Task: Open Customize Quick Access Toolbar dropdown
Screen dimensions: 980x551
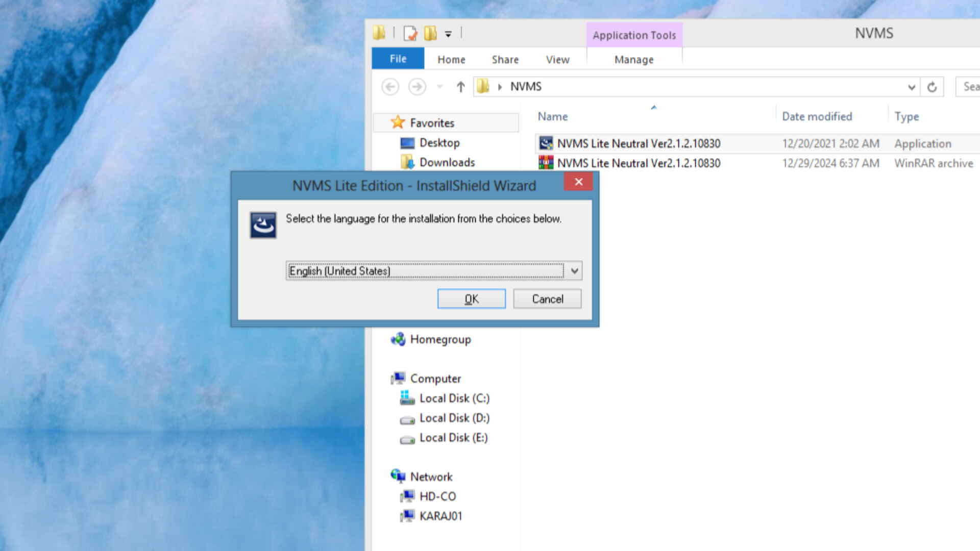Action: 448,34
